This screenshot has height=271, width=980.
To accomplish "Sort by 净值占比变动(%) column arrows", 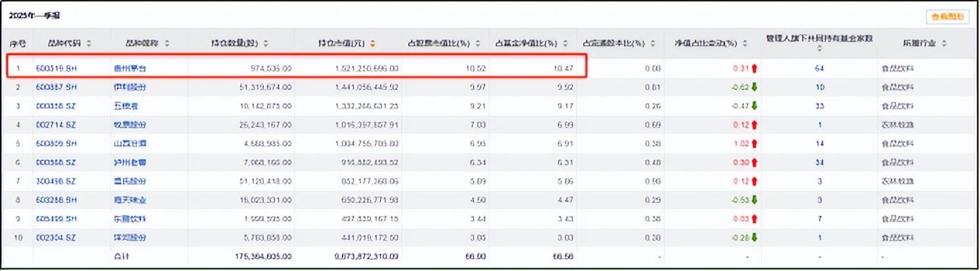I will point(744,44).
